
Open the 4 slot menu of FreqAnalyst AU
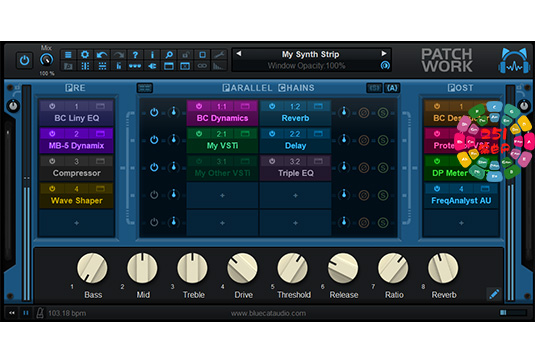point(461,189)
